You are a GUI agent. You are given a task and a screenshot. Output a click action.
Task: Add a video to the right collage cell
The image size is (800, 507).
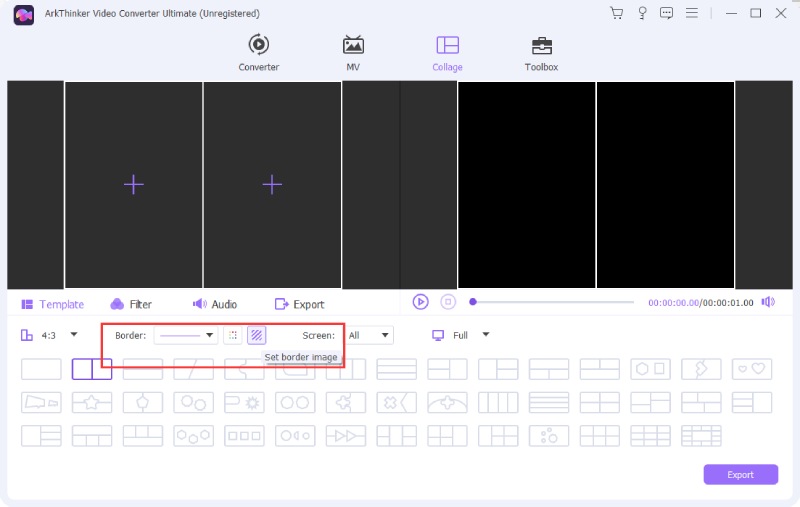tap(272, 185)
